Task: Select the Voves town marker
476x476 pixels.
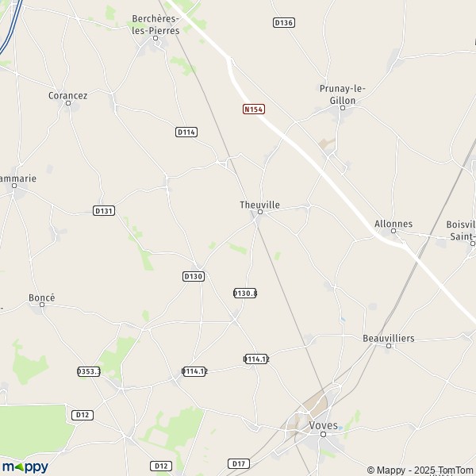Action: pos(324,435)
